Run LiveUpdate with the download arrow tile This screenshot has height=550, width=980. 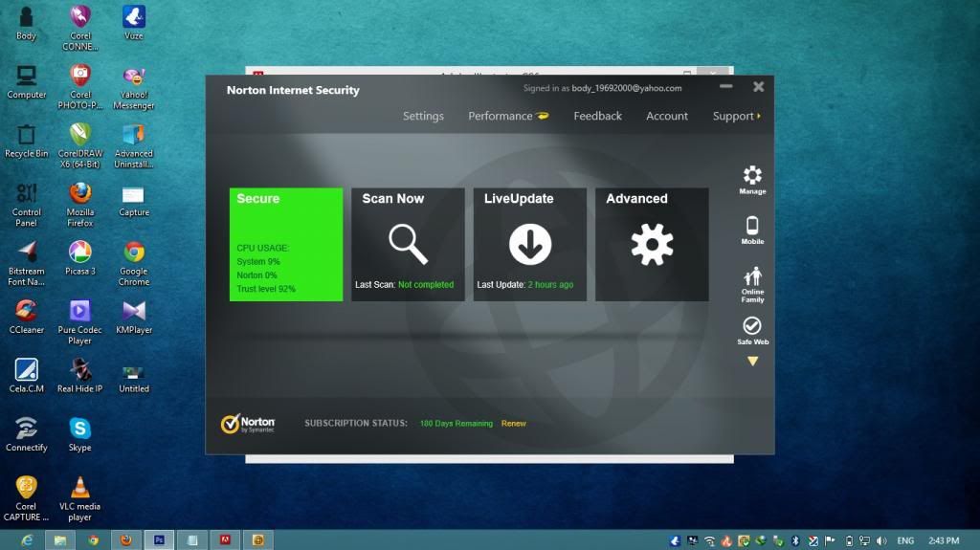tap(529, 244)
